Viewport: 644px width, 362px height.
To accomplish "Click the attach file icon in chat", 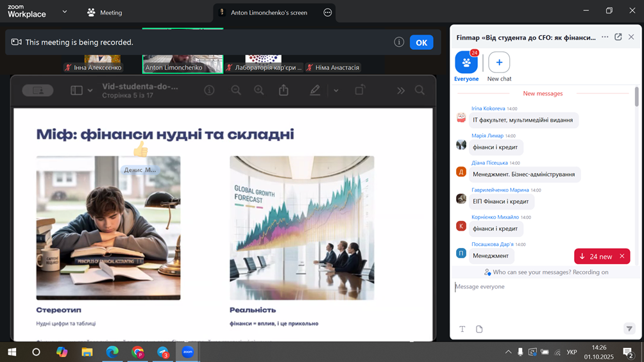I will pyautogui.click(x=479, y=329).
